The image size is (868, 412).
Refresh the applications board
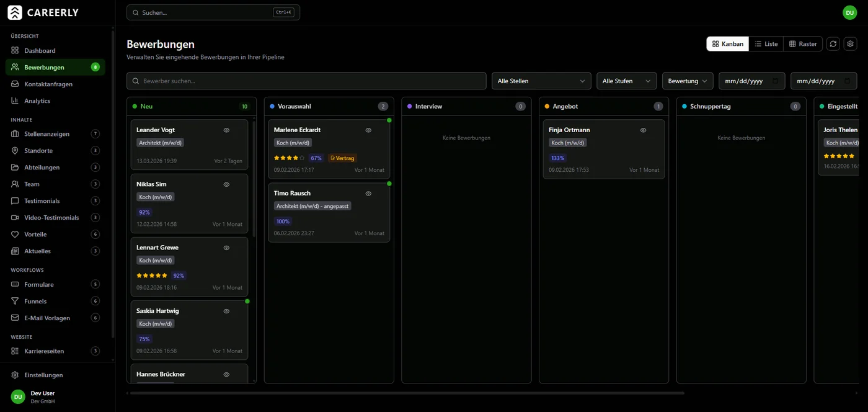point(833,44)
